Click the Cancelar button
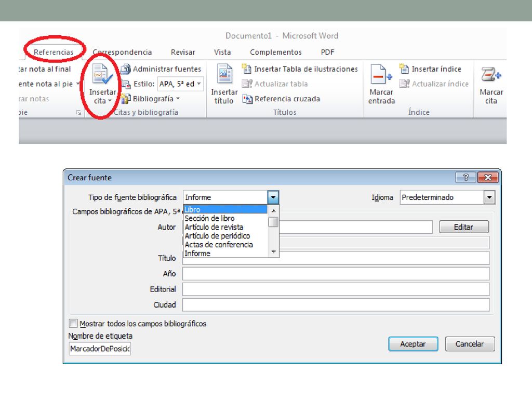 470,344
